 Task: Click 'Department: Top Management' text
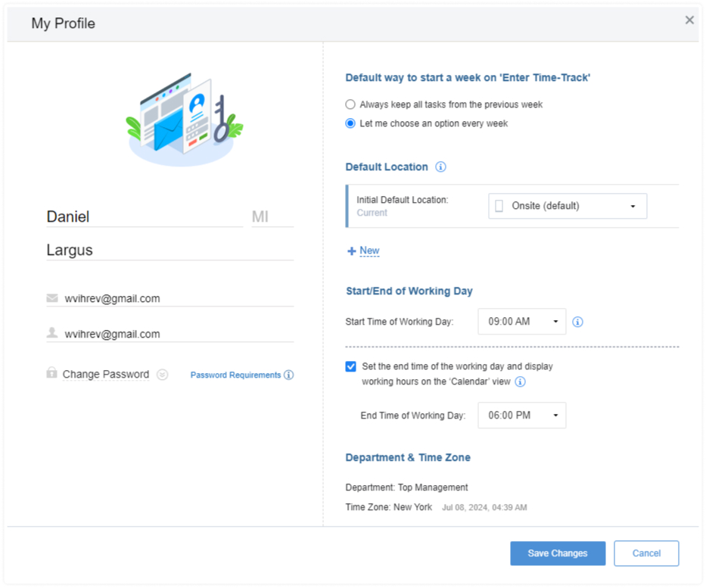point(406,487)
